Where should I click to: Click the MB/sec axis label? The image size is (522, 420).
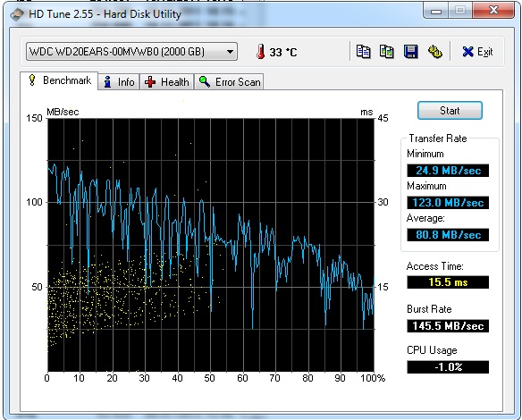(63, 112)
